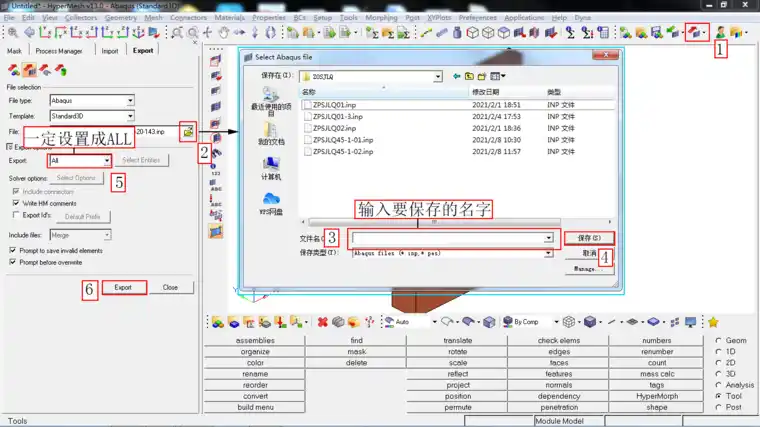Click the Save (保存) button in the file dialog
The image size is (760, 427).
pyautogui.click(x=589, y=238)
